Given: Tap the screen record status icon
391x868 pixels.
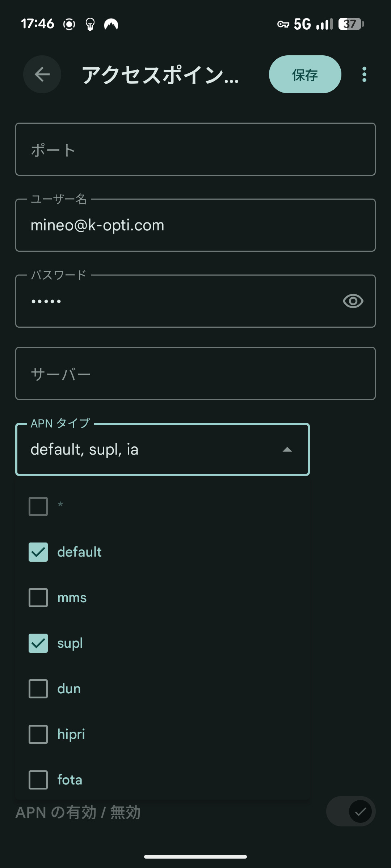Looking at the screenshot, I should [x=69, y=24].
